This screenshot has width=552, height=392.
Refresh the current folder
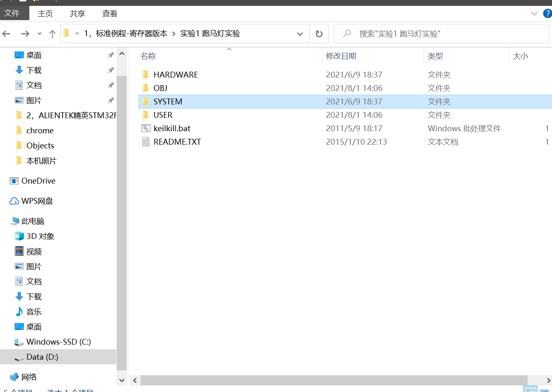pyautogui.click(x=319, y=34)
